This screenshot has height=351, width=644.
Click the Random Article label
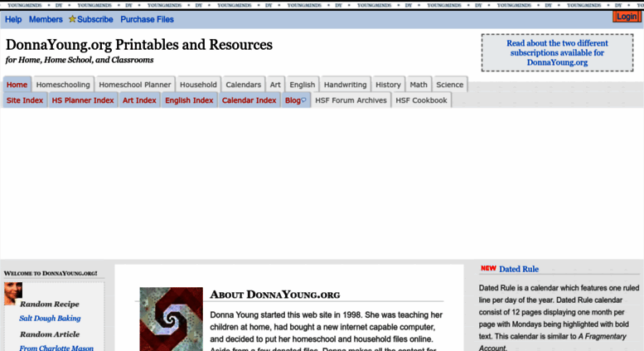[x=50, y=334]
